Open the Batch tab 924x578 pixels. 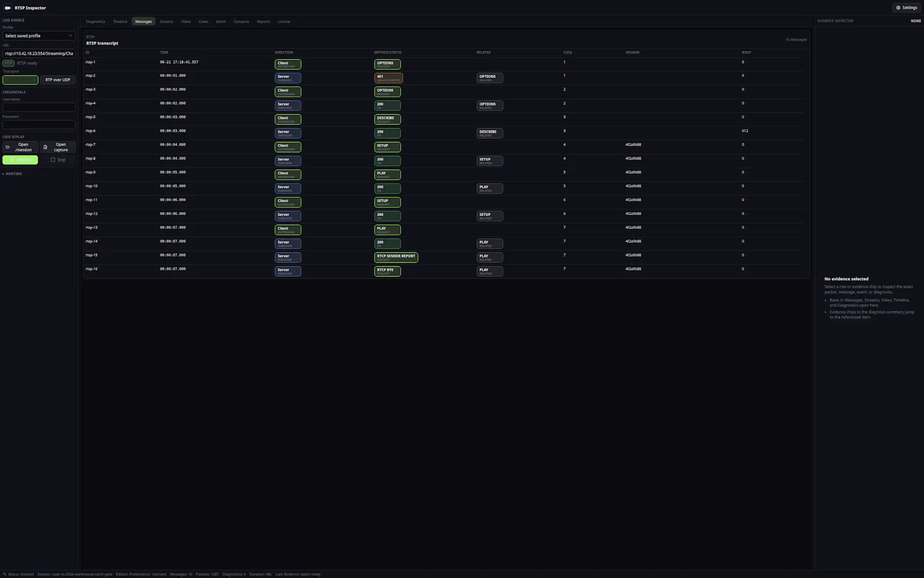point(221,21)
